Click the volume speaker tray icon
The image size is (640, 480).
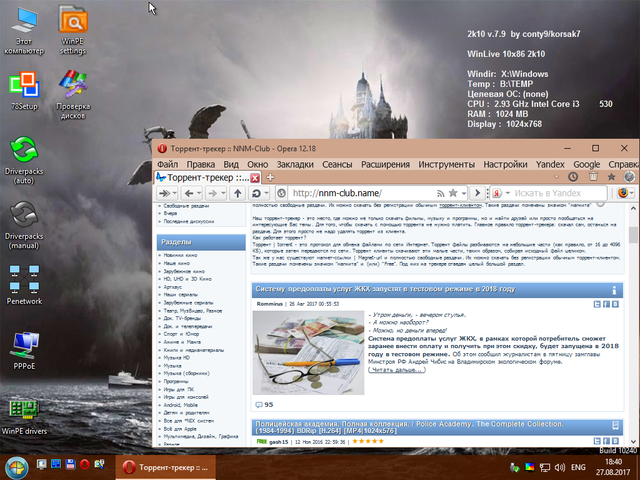coord(560,467)
